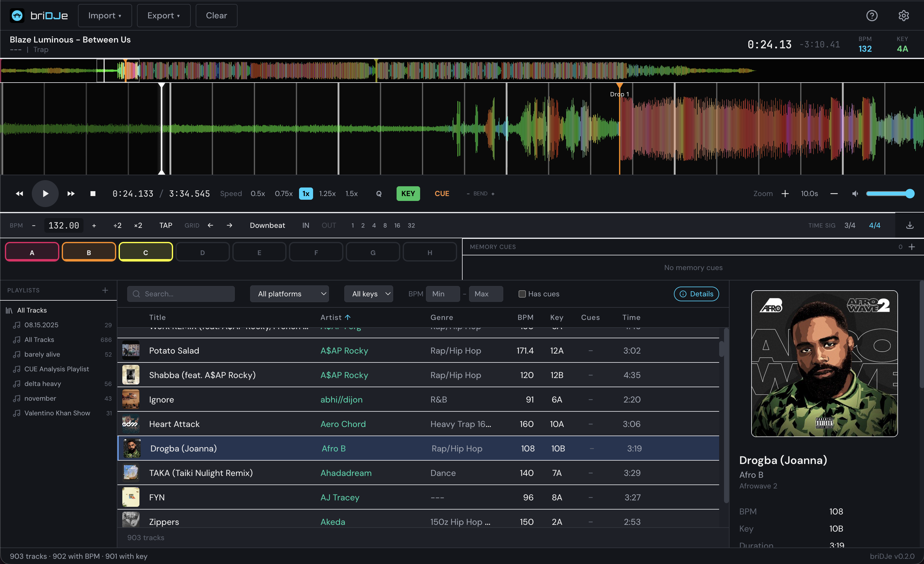This screenshot has height=564, width=924.
Task: Double the BPM with ×2
Action: point(138,225)
